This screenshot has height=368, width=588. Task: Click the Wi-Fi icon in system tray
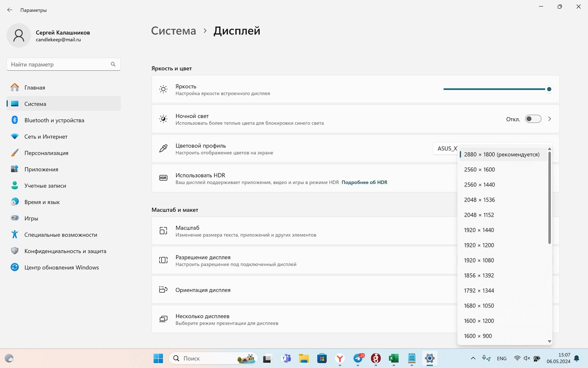click(517, 358)
